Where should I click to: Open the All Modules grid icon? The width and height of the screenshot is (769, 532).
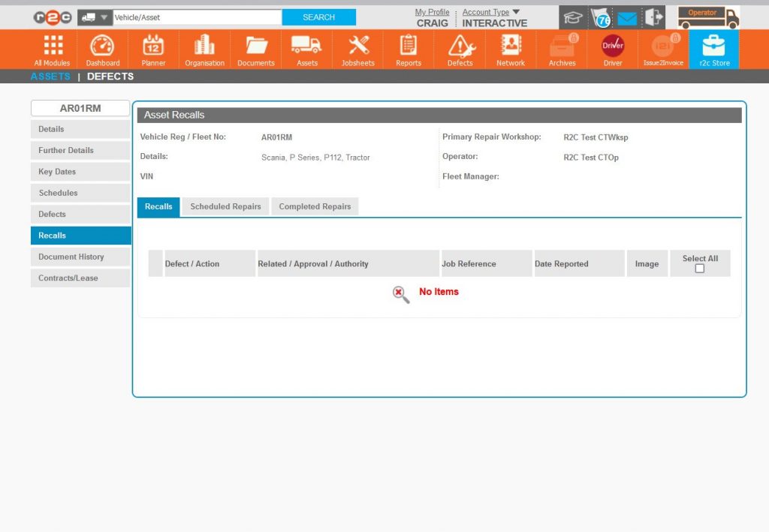tap(52, 47)
